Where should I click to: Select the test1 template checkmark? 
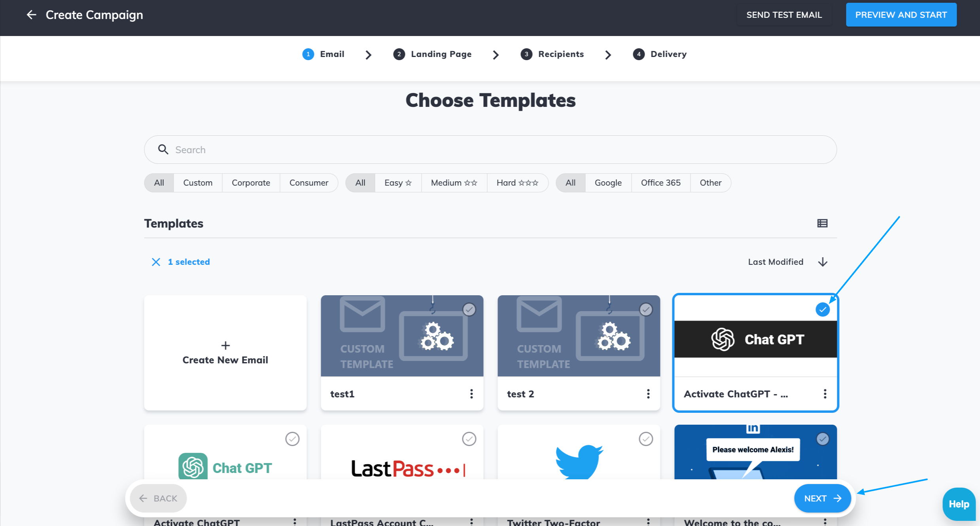[469, 310]
